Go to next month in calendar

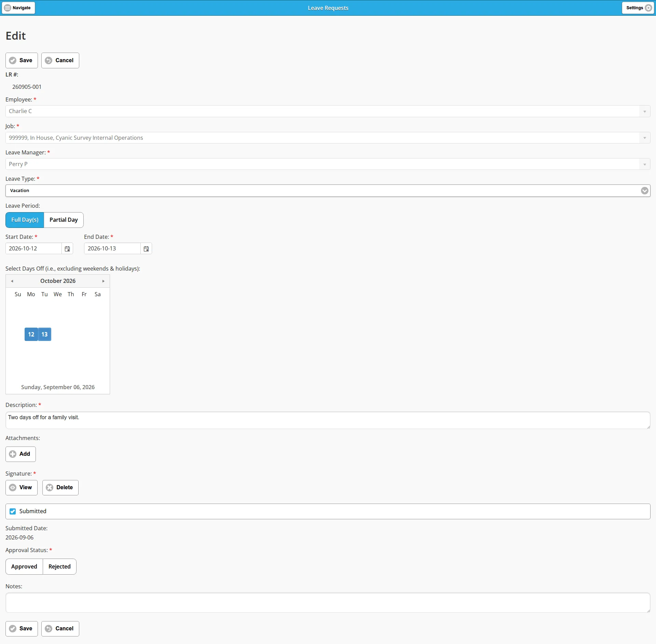[104, 281]
